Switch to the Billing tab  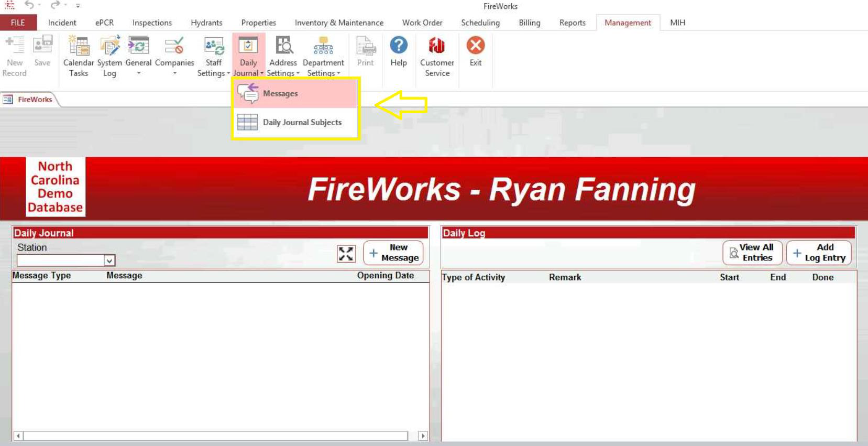(529, 23)
